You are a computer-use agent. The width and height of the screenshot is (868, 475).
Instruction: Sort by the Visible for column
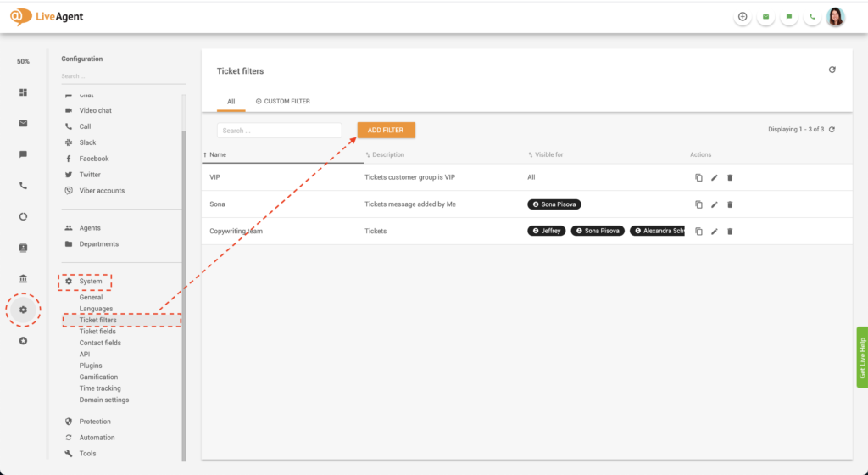pyautogui.click(x=548, y=155)
